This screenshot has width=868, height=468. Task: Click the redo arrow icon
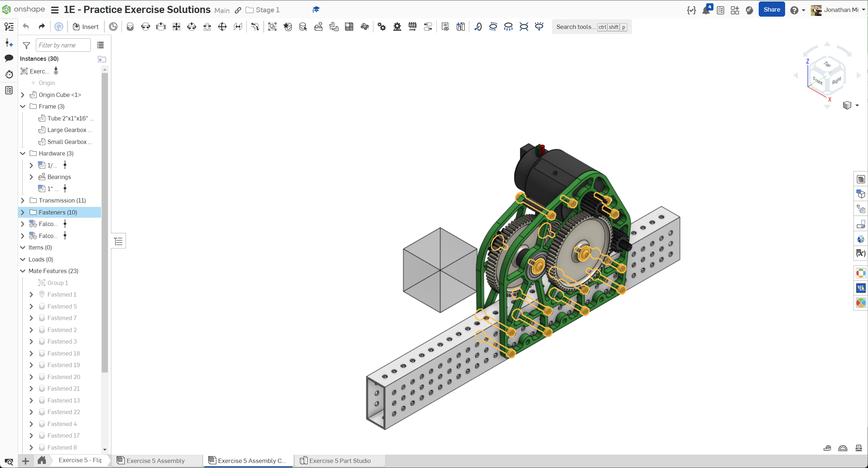(42, 27)
